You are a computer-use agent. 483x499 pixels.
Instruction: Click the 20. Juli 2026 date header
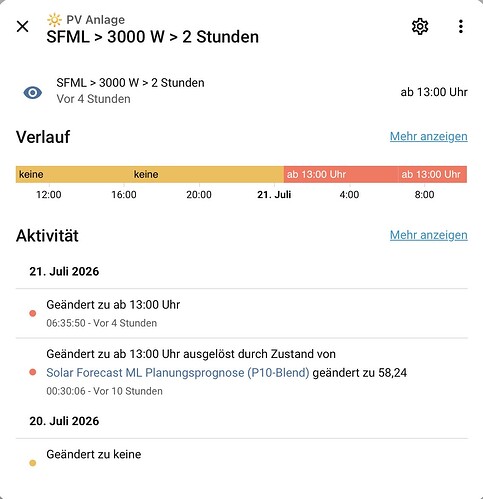pos(64,421)
